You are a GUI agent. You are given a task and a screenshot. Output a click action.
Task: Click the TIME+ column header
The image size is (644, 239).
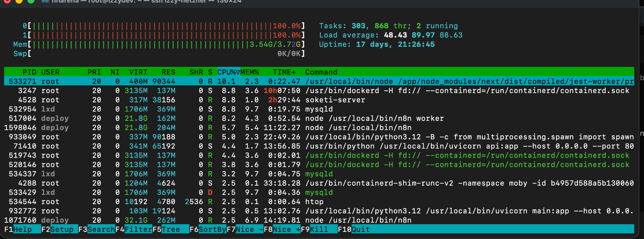tap(284, 72)
